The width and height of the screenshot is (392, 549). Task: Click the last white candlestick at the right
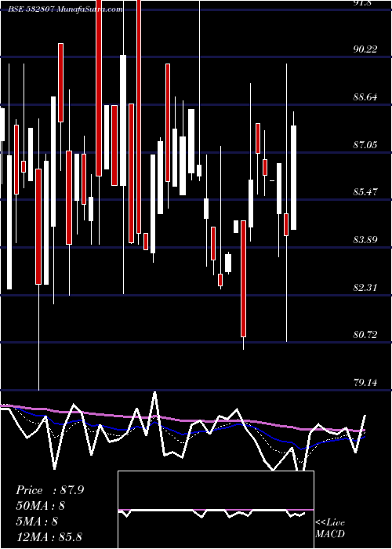pyautogui.click(x=293, y=177)
